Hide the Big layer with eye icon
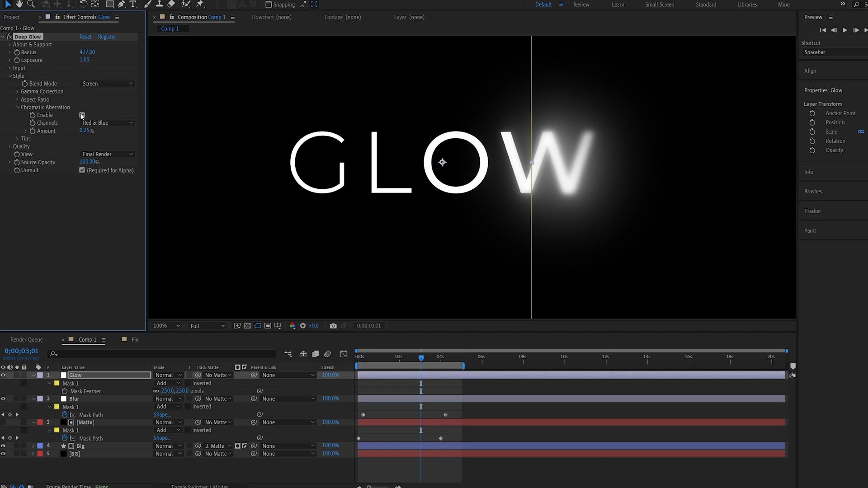 pyautogui.click(x=3, y=446)
